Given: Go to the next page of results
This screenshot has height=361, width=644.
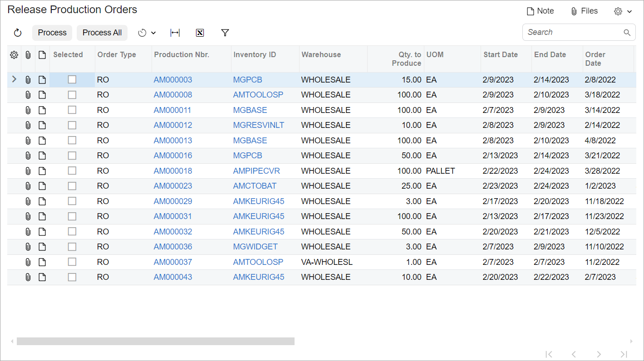Looking at the screenshot, I should tap(599, 354).
